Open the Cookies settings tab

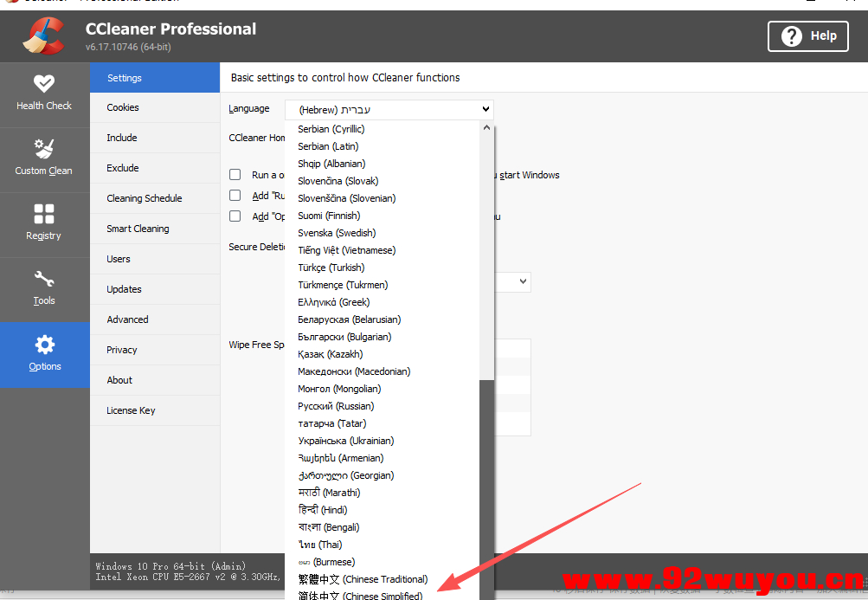123,107
